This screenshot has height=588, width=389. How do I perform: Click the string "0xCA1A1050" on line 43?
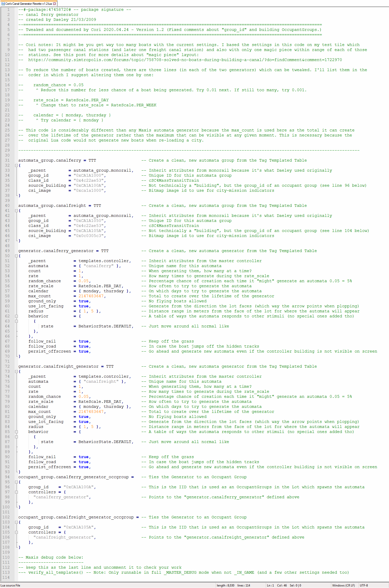89,221
